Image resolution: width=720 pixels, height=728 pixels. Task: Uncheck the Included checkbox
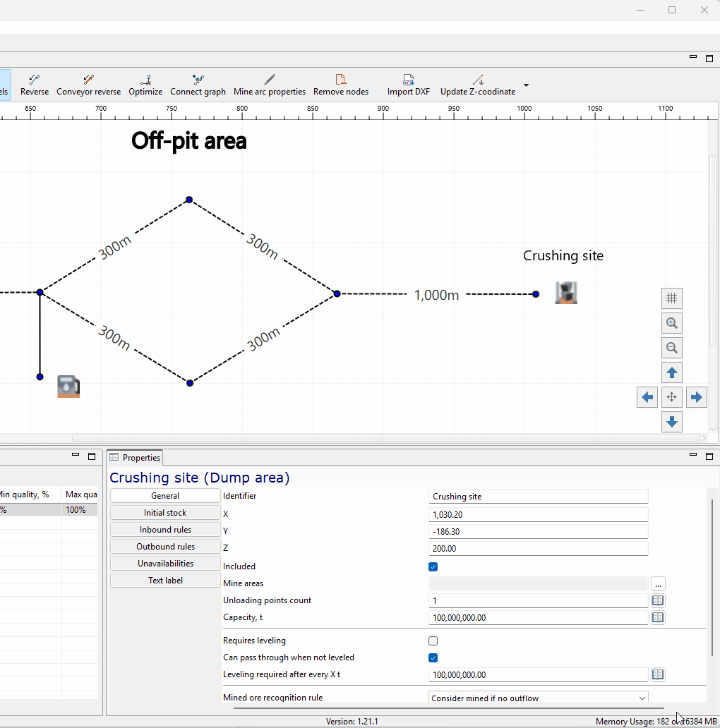point(433,567)
